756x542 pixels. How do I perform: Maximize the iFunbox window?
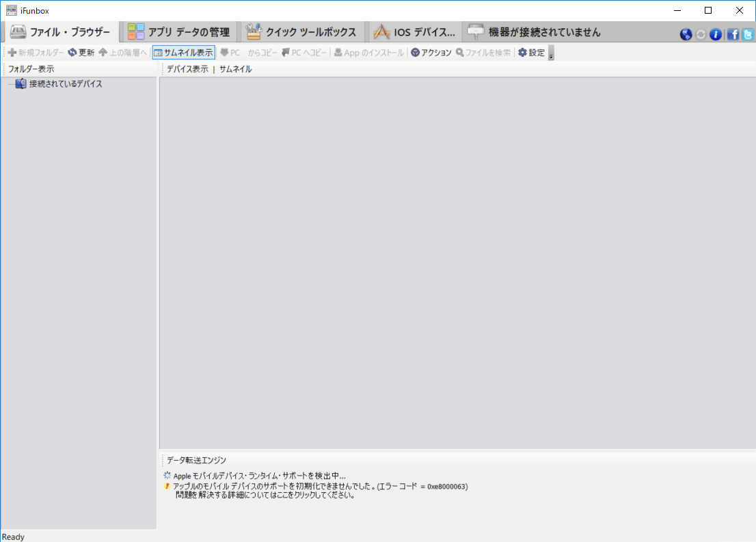point(707,10)
